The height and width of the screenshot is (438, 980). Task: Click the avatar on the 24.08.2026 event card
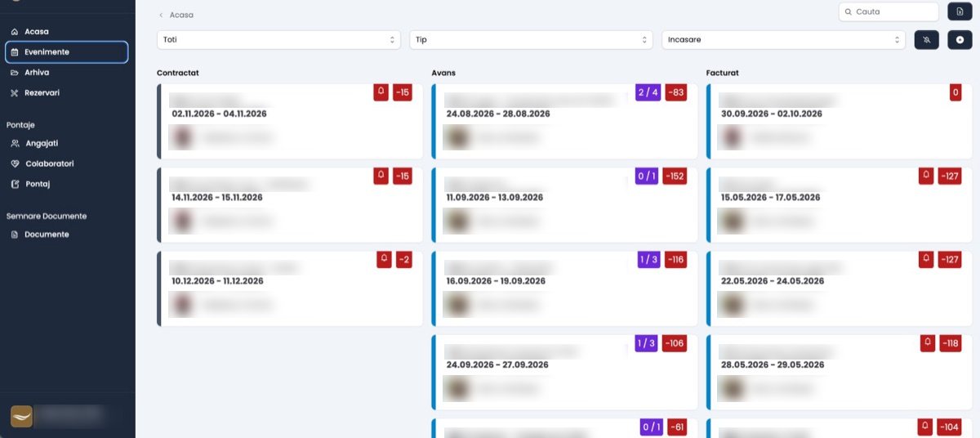pyautogui.click(x=457, y=137)
